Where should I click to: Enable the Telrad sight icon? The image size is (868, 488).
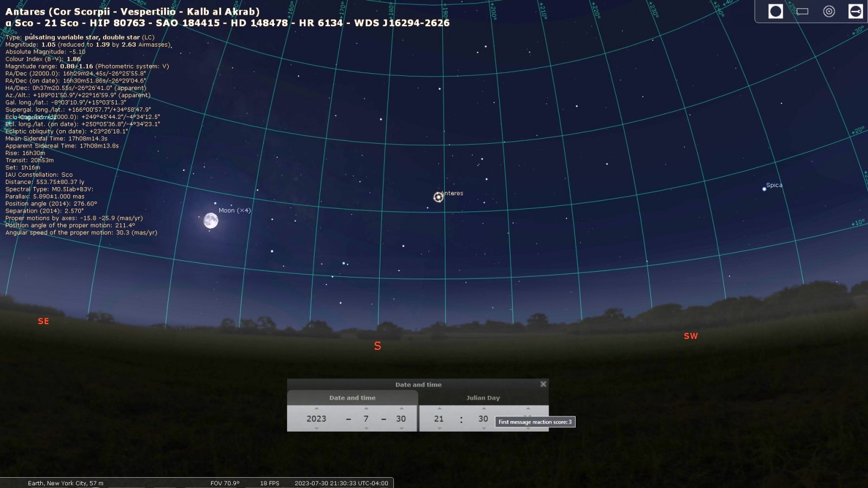point(829,11)
